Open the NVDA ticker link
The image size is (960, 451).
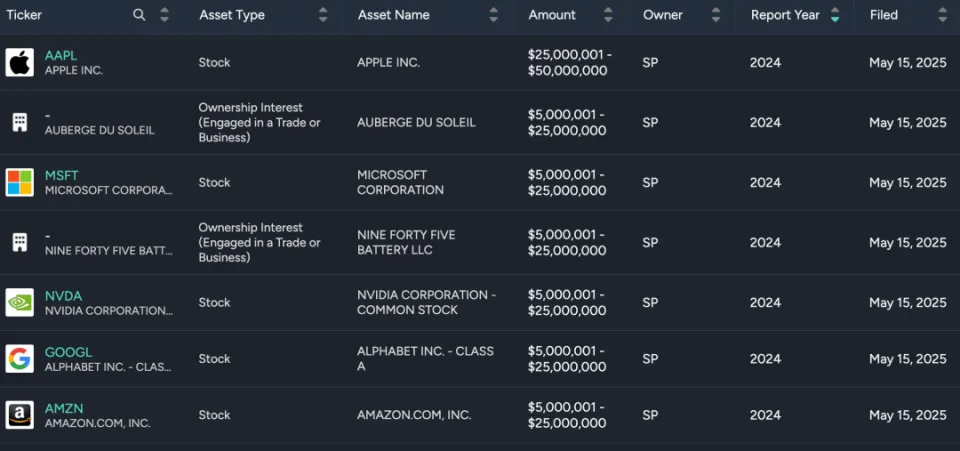click(x=63, y=295)
